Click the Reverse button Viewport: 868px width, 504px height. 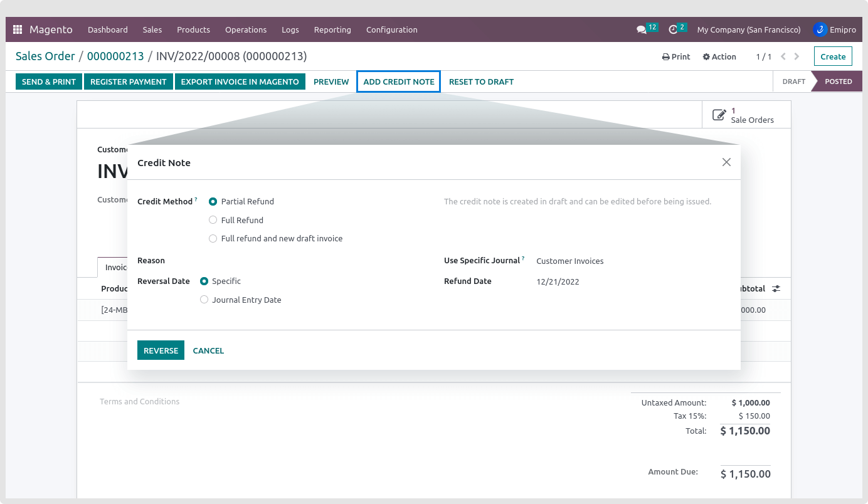point(161,350)
